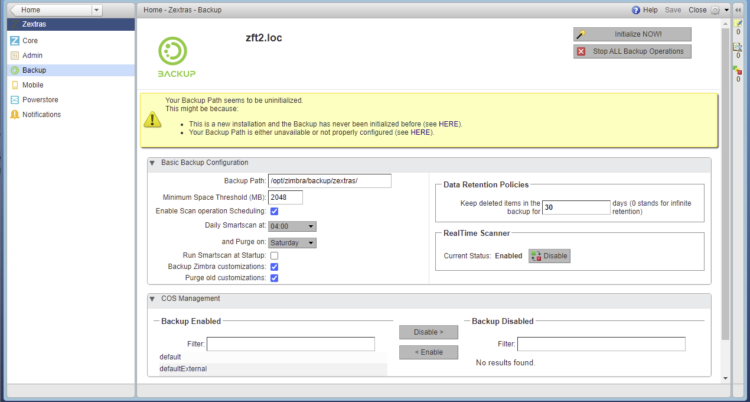Image resolution: width=750 pixels, height=402 pixels.
Task: Open Powerstore in the sidebar
Action: tap(38, 100)
